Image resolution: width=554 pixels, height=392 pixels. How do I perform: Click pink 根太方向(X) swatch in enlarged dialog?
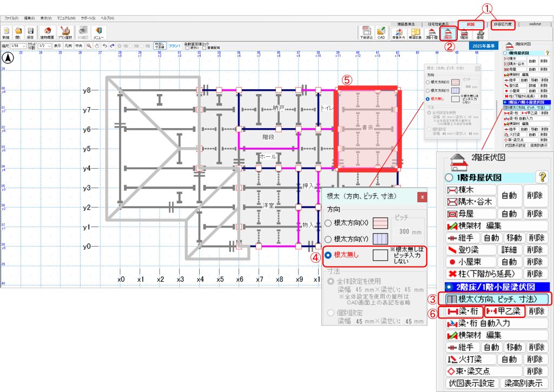click(x=380, y=223)
